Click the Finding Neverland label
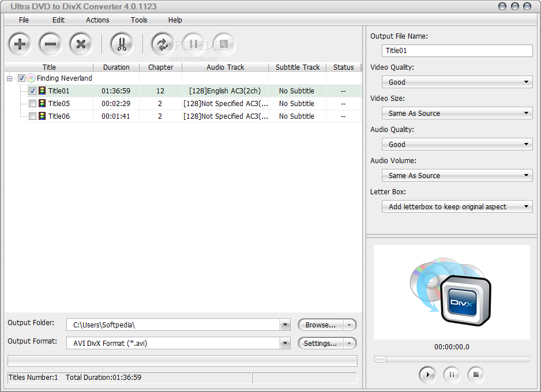This screenshot has width=541, height=392. click(65, 78)
